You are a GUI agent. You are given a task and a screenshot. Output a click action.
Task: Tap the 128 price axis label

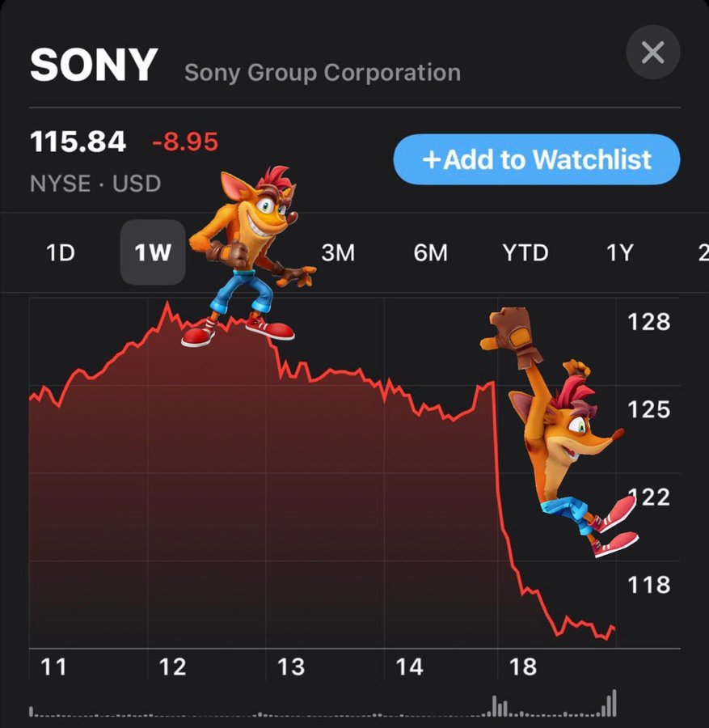tap(648, 322)
